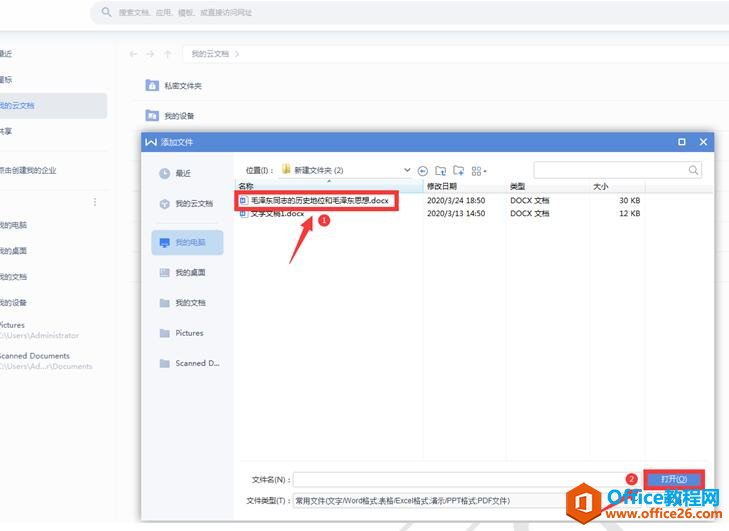
Task: Open the three-dot menu in main sidebar
Action: [x=95, y=202]
